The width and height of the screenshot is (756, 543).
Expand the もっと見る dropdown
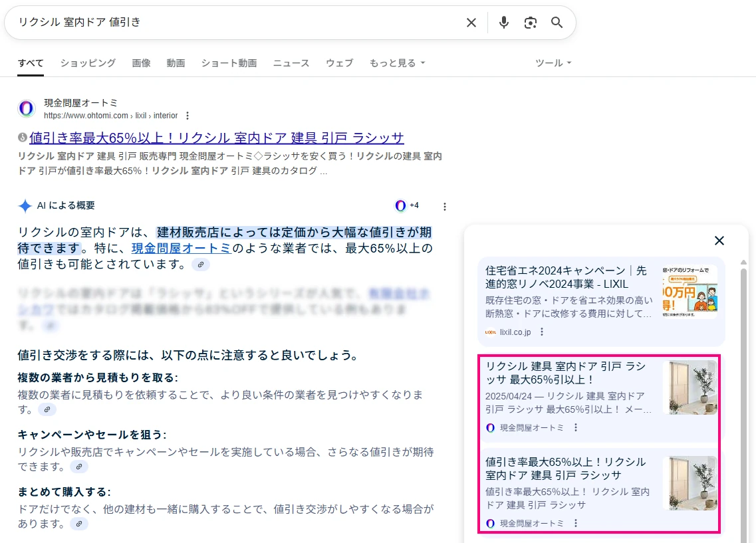(398, 63)
